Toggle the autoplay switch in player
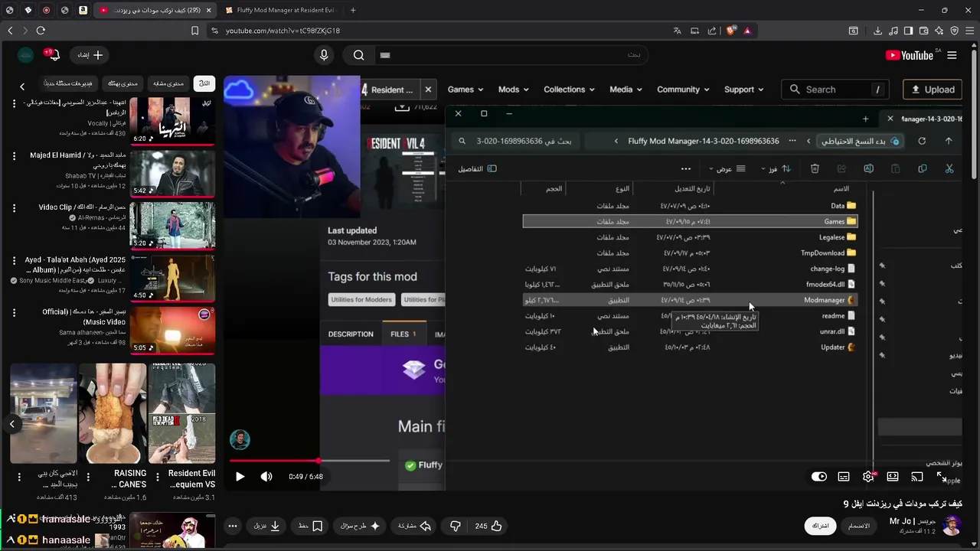This screenshot has width=980, height=551. click(x=819, y=477)
